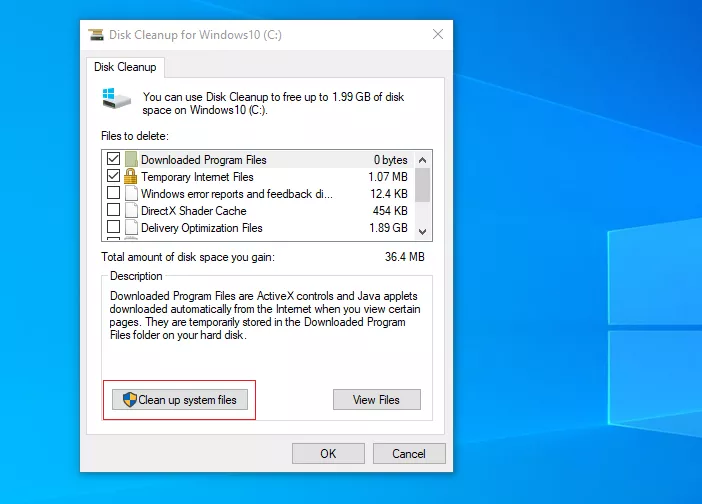Click the Description group label
The height and width of the screenshot is (504, 702).
[136, 276]
